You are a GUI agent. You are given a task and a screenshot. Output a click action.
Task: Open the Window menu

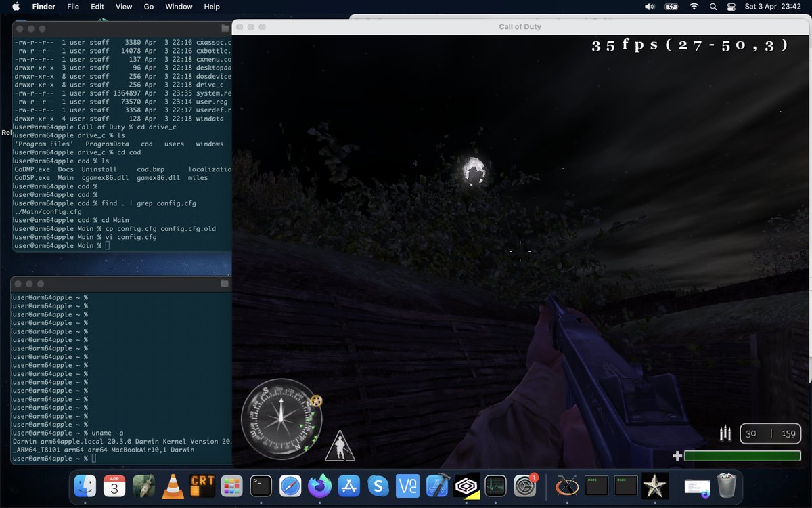click(179, 7)
